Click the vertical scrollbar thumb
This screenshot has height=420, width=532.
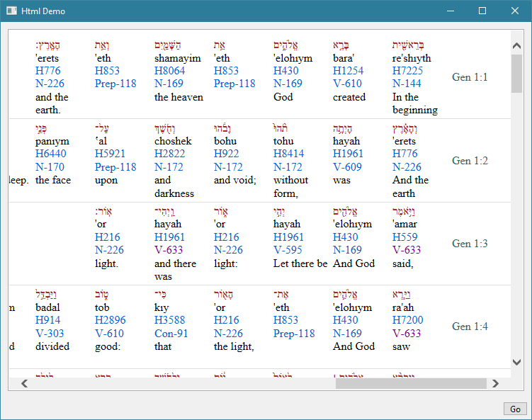point(516,73)
